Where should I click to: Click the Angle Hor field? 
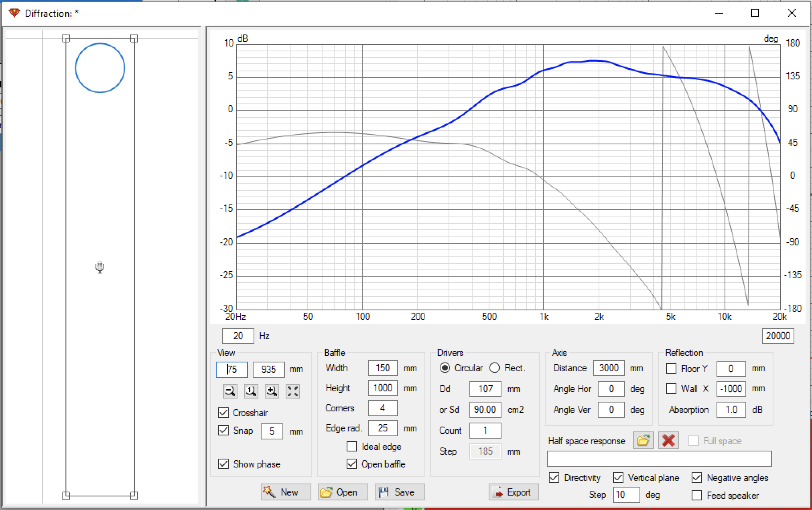611,389
